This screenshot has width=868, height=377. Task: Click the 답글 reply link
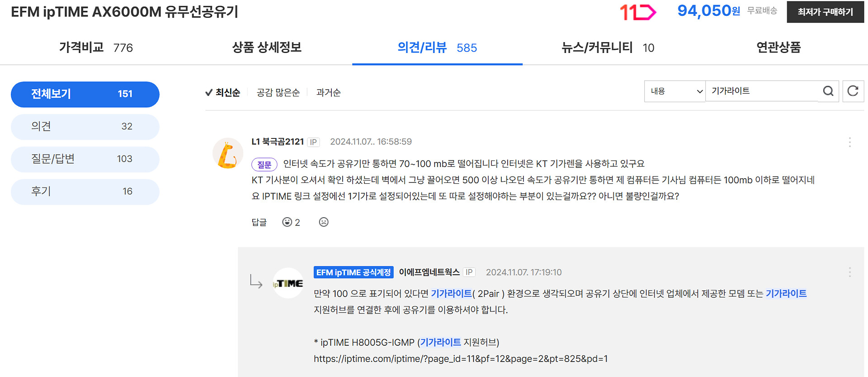coord(259,222)
